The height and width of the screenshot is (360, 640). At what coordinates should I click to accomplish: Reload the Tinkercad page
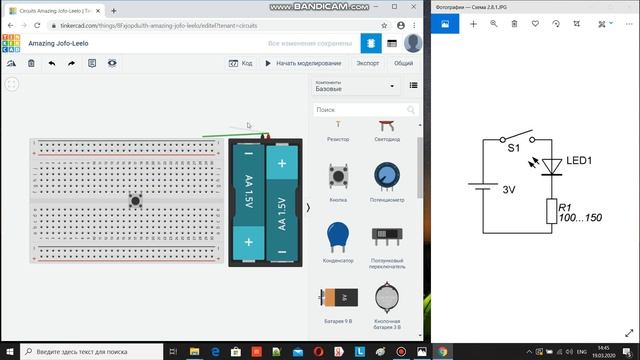[37, 25]
